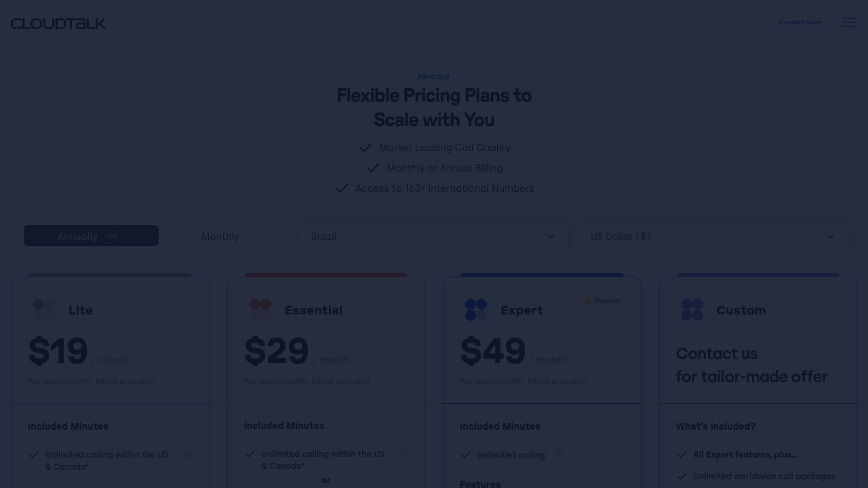Click the Expert plan title
This screenshot has height=488, width=868.
pos(521,310)
